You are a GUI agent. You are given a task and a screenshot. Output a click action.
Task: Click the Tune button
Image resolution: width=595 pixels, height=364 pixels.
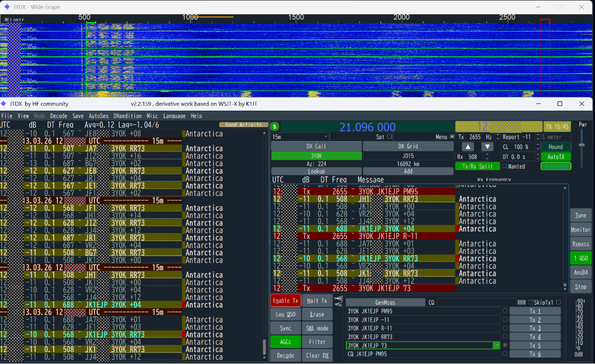pos(581,216)
